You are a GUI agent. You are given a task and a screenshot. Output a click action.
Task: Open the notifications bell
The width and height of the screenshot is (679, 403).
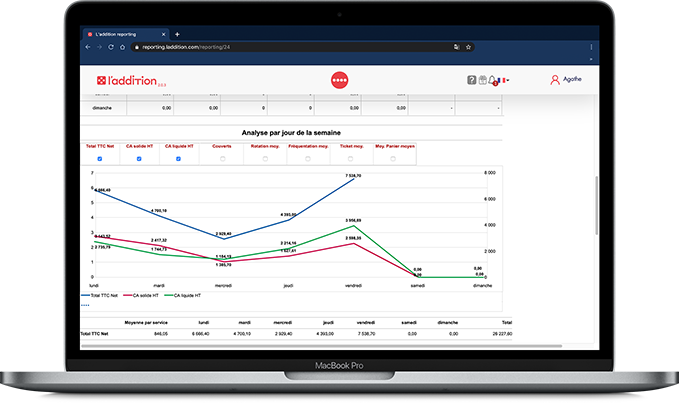493,80
